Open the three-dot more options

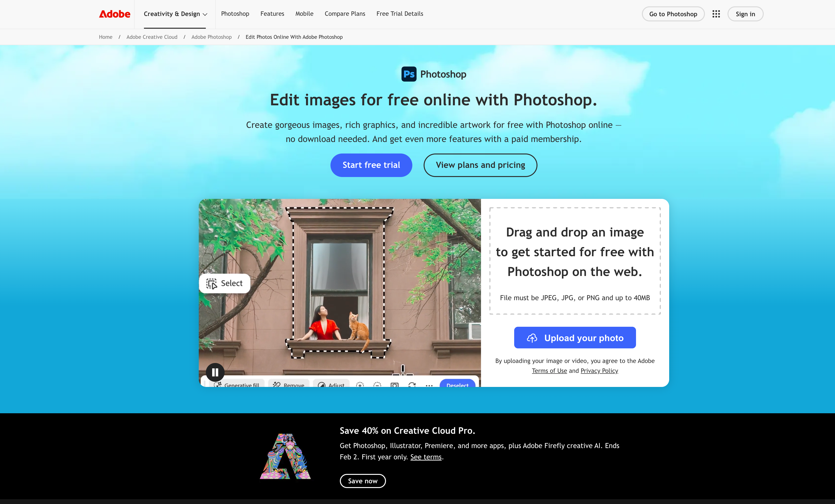pos(429,386)
